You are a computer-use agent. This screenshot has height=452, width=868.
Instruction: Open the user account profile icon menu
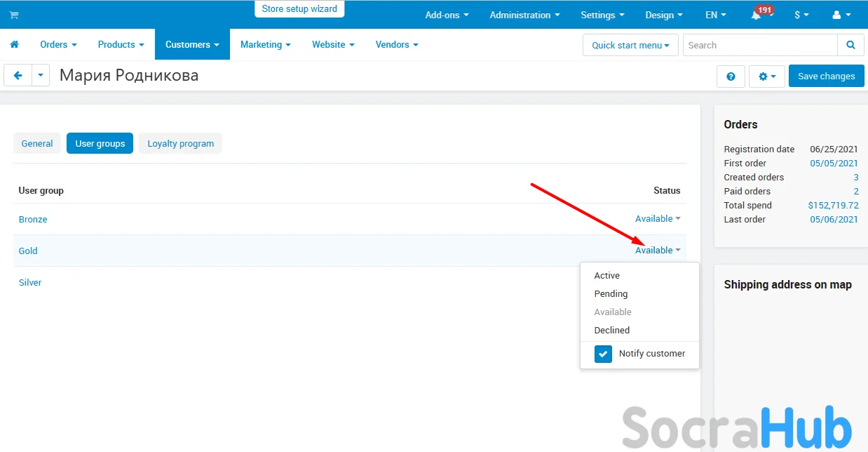[x=841, y=15]
